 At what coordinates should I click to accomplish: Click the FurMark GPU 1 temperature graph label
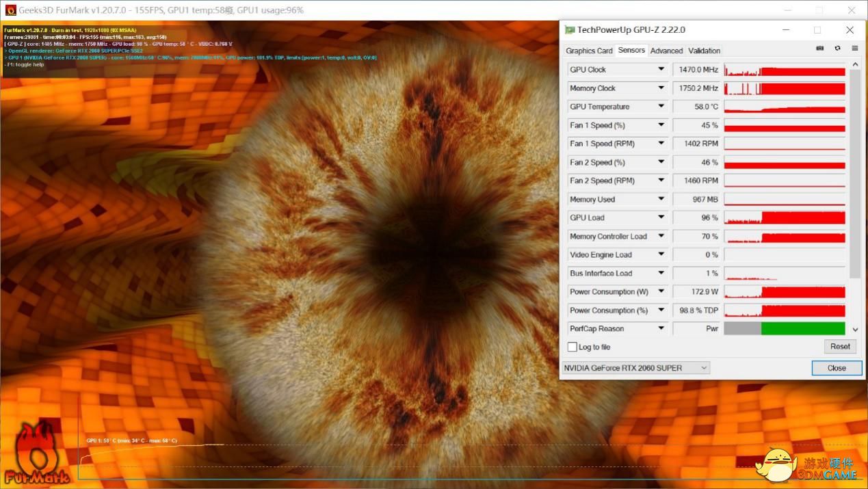point(131,440)
